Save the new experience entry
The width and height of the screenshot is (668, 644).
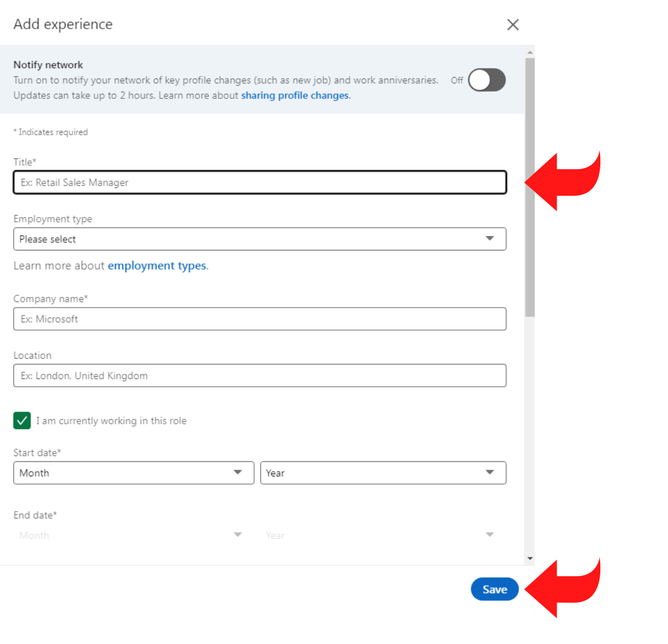[x=494, y=589]
